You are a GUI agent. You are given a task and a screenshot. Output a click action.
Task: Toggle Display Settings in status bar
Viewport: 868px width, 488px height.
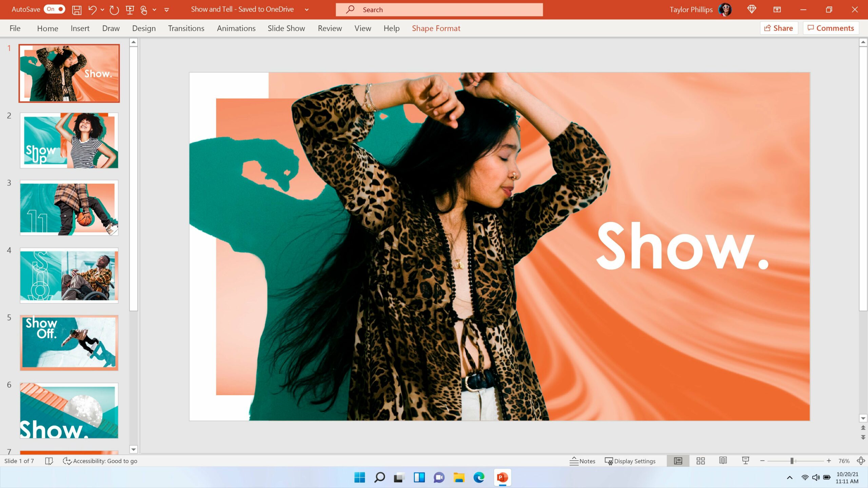(x=630, y=461)
